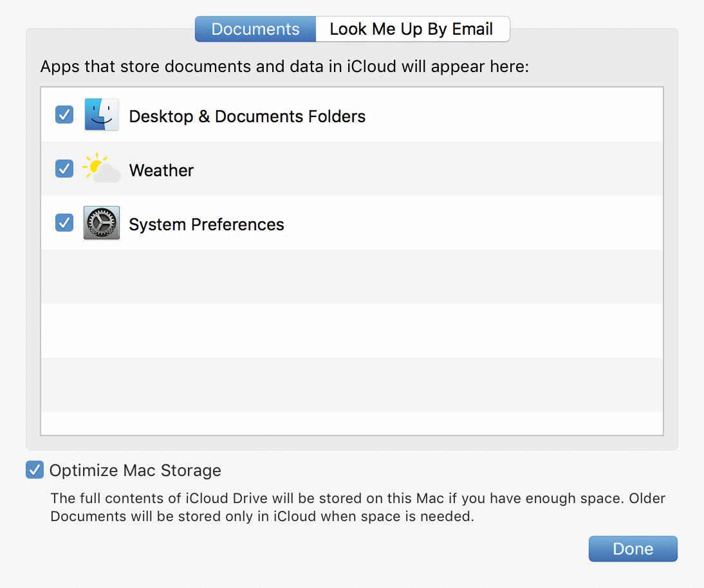Toggle the System Preferences checkbox

pos(64,222)
